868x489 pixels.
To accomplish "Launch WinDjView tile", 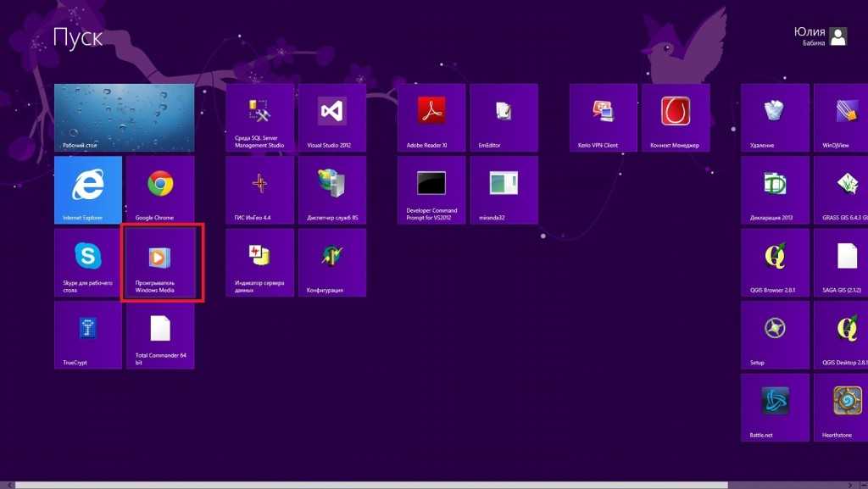I will pos(842,118).
